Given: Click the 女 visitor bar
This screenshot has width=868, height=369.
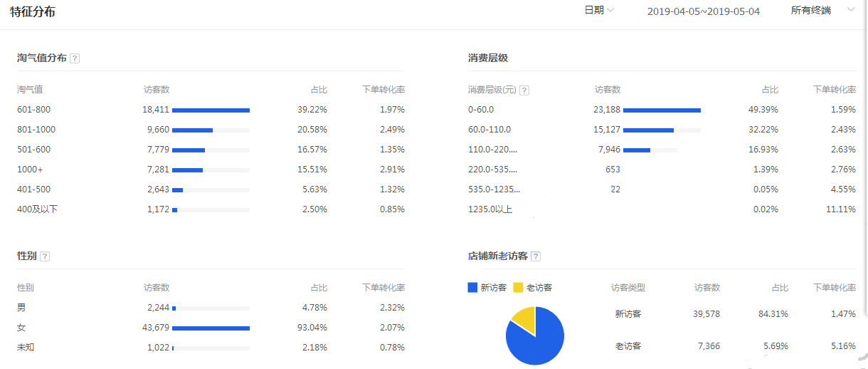Looking at the screenshot, I should pyautogui.click(x=211, y=328).
